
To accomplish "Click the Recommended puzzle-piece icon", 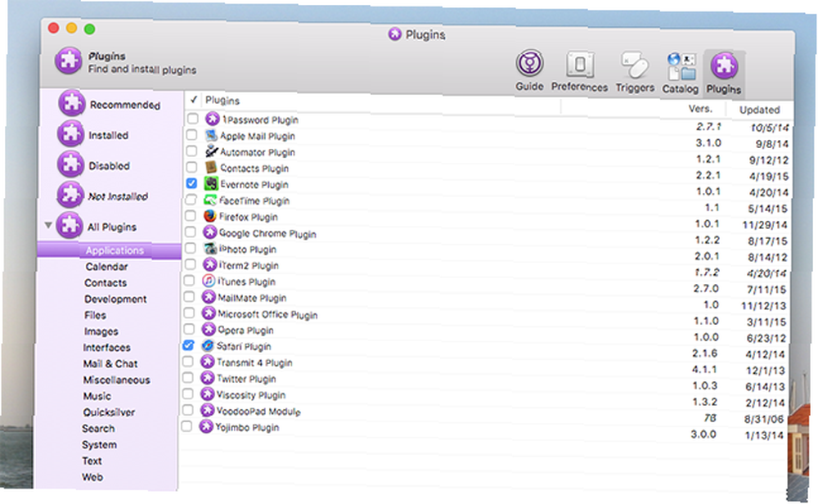I will click(71, 103).
